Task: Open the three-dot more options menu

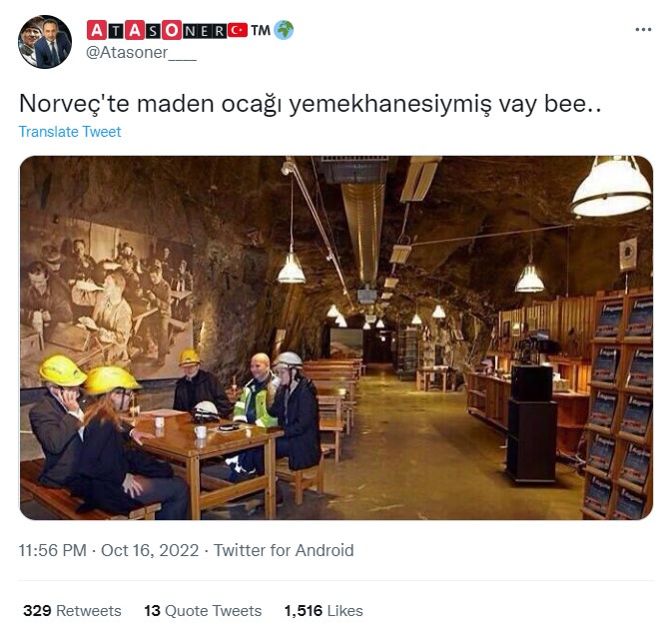Action: pos(643,30)
